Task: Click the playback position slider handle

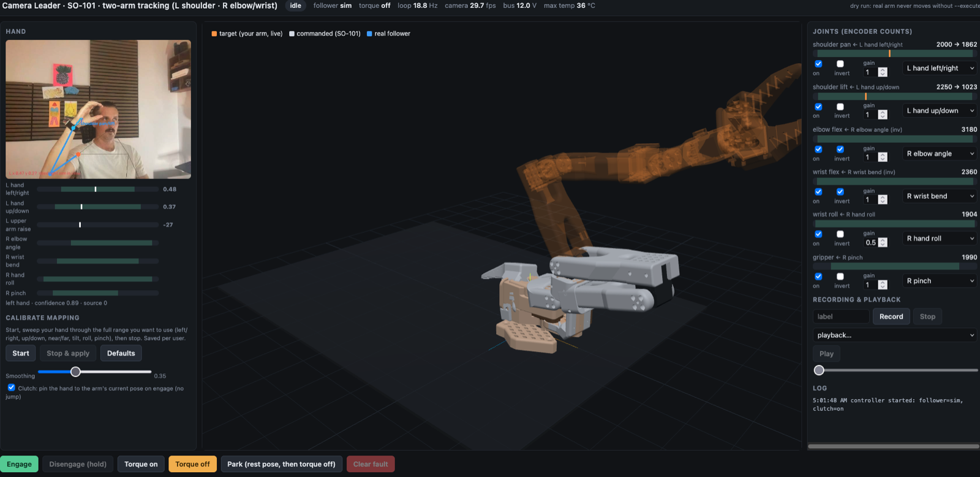Action: pos(819,370)
